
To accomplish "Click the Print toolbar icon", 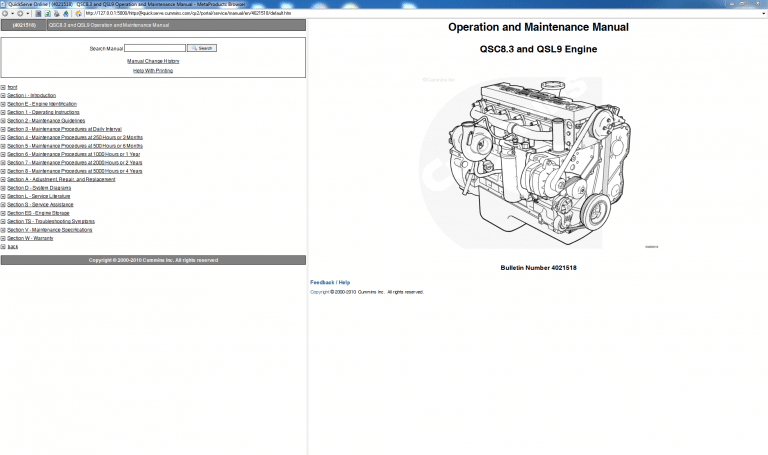I will [57, 14].
